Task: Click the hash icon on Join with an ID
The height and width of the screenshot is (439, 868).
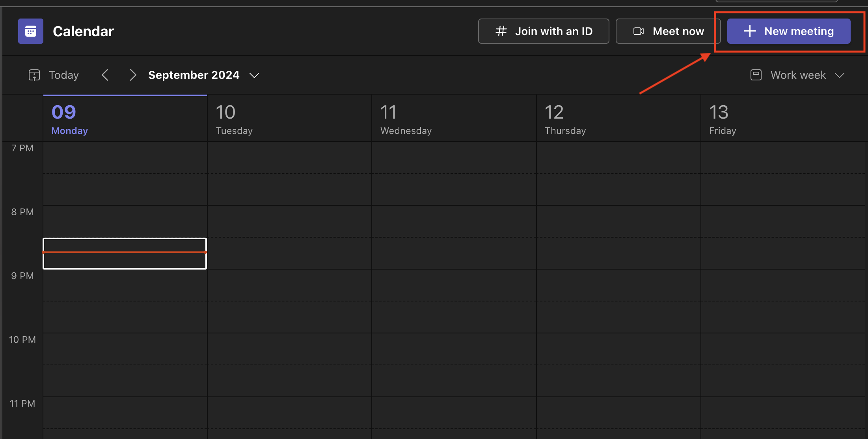Action: [501, 31]
